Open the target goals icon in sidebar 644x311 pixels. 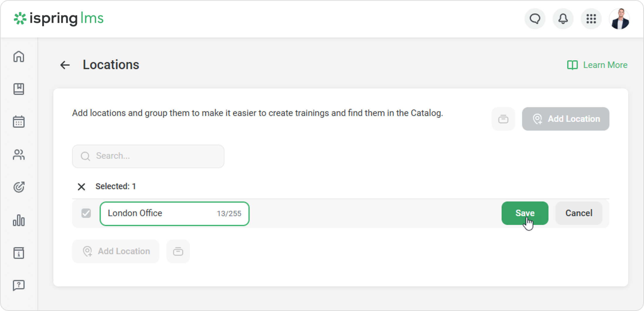19,187
